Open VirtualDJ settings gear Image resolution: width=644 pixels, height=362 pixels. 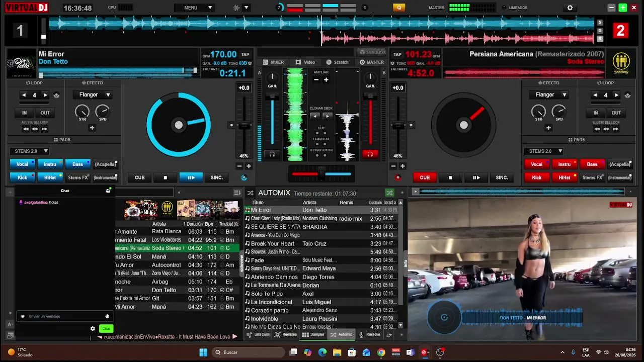pos(570,8)
